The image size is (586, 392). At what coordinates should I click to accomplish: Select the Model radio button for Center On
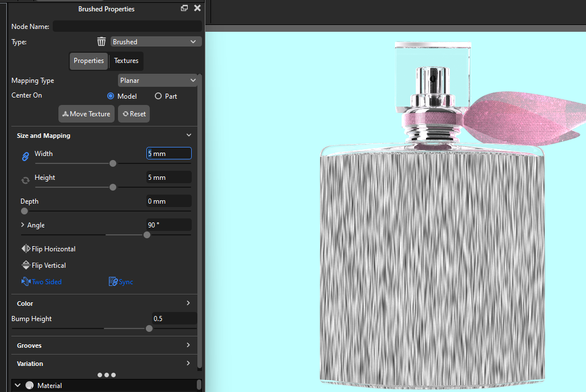click(x=110, y=96)
